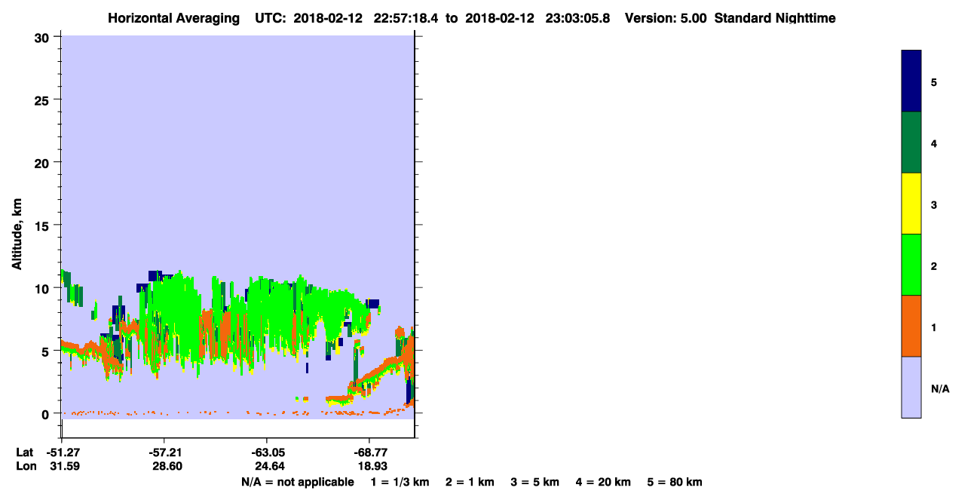Click the 25 tick label on altitude axis
Viewport: 980px width, 503px height.
click(44, 100)
